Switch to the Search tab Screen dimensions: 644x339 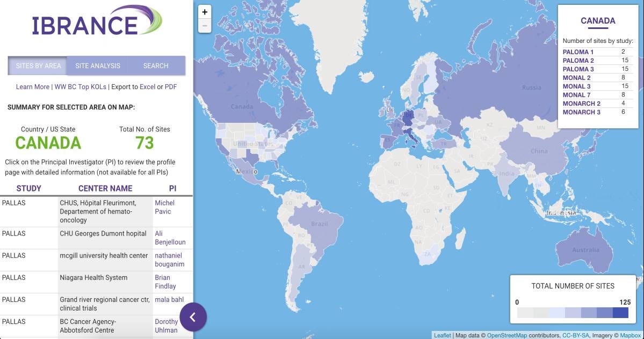156,65
